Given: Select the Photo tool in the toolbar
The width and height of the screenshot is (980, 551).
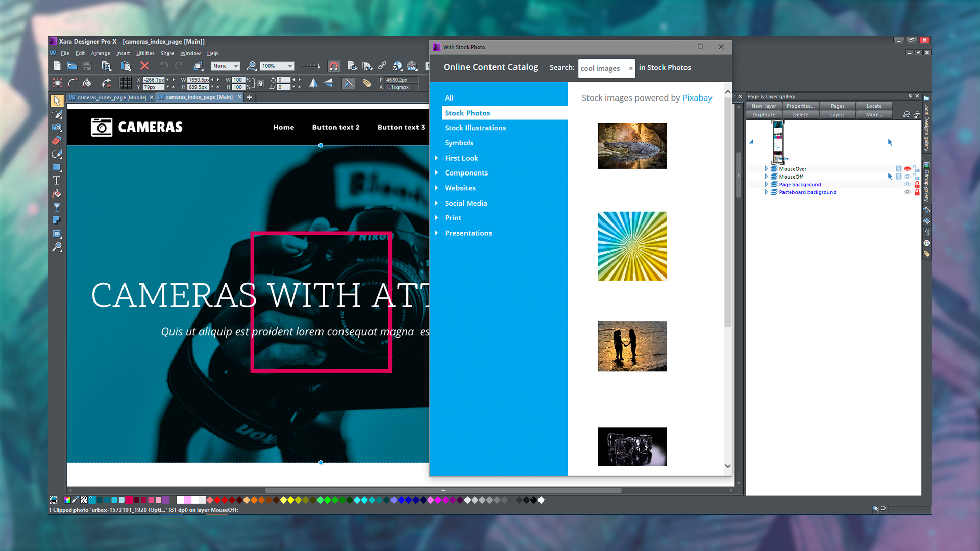Looking at the screenshot, I should click(x=57, y=127).
